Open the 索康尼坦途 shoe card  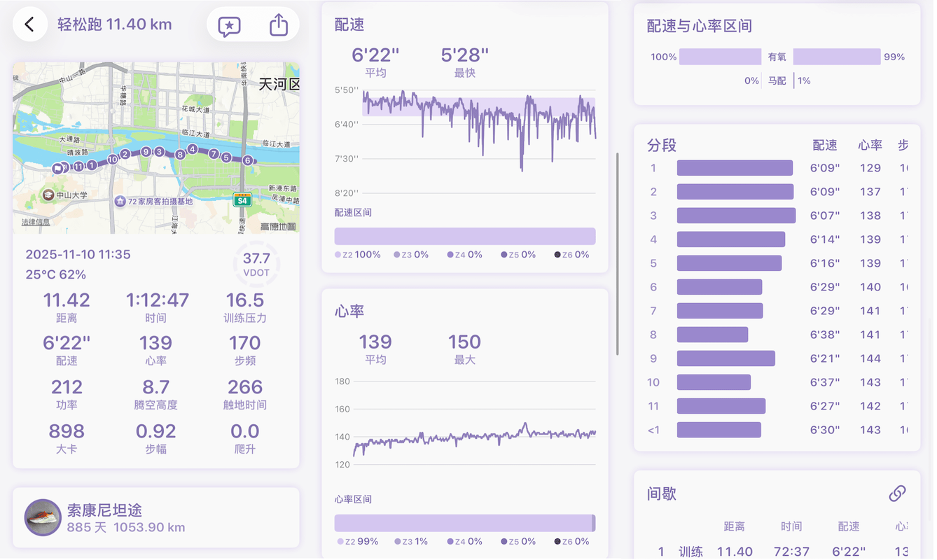[155, 518]
